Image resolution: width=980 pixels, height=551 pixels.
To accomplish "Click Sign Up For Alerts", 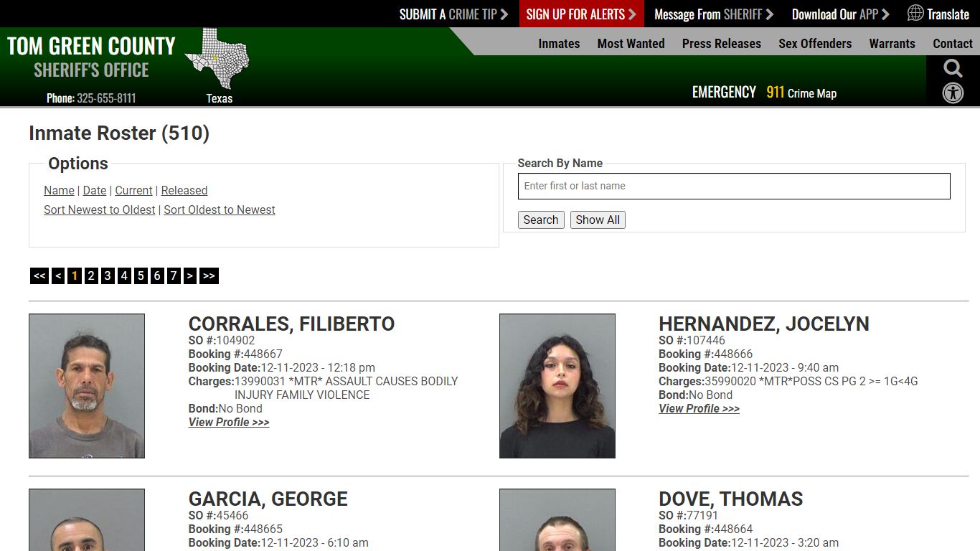I will 581,14.
